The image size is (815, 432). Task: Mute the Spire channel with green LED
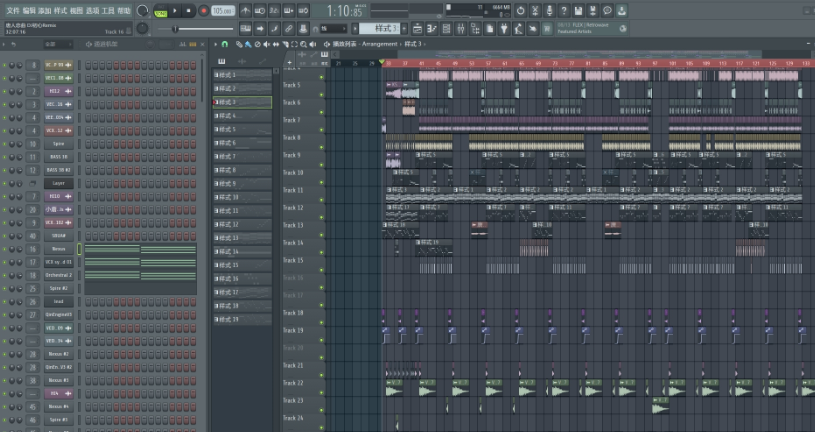(5, 144)
